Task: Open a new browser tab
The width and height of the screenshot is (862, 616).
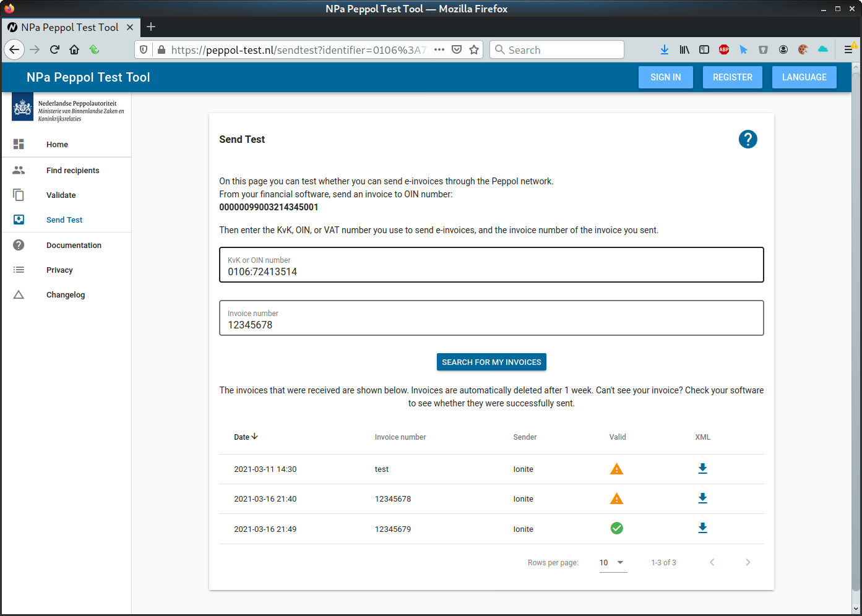Action: [x=151, y=27]
